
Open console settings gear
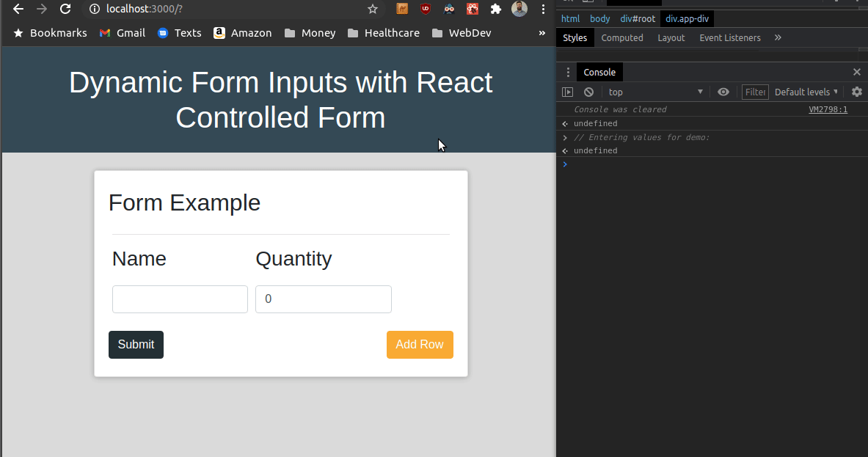[x=856, y=92]
